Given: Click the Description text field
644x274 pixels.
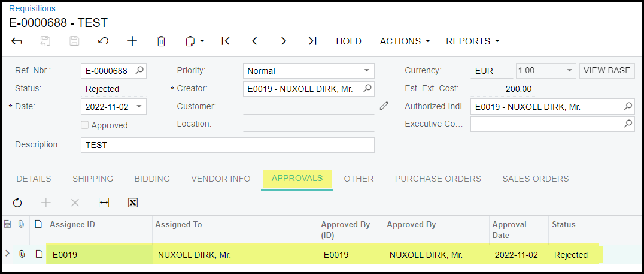Looking at the screenshot, I should coord(227,145).
